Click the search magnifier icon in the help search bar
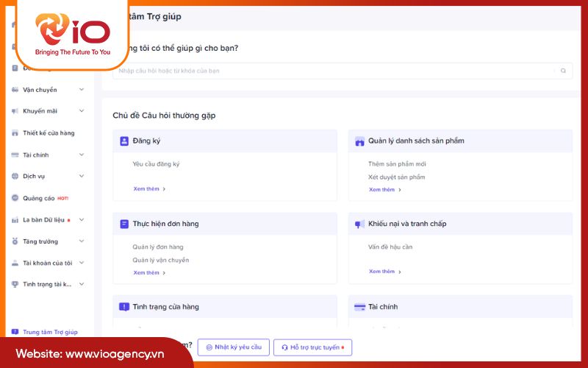Viewport: 588px width, 368px height. [x=563, y=71]
